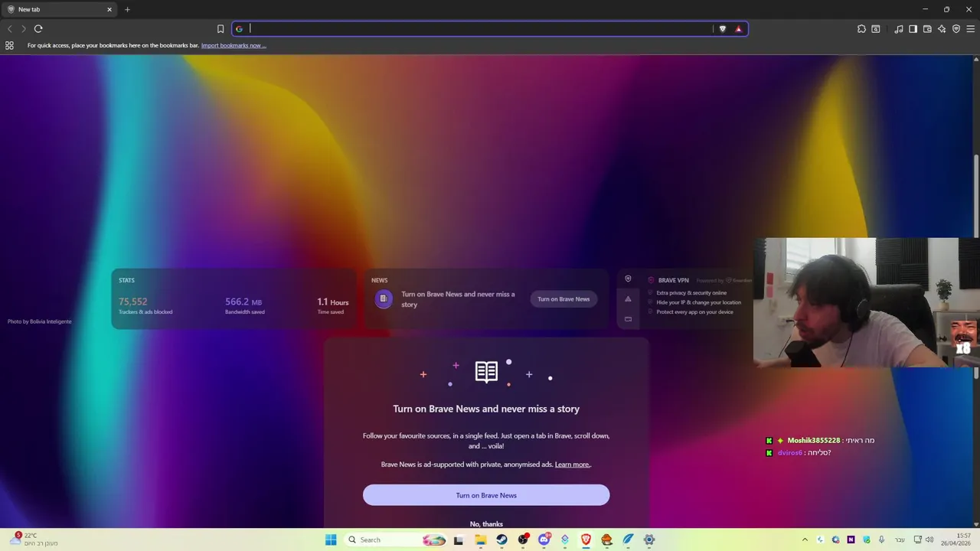The width and height of the screenshot is (980, 551).
Task: Open the volume speaker tray icon
Action: click(x=929, y=540)
